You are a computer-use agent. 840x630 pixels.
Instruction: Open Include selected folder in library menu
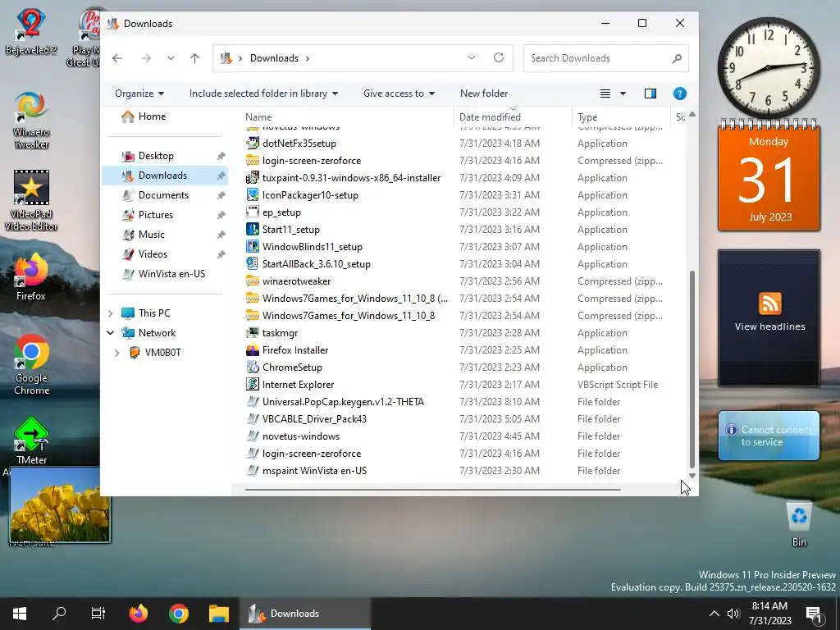click(263, 94)
